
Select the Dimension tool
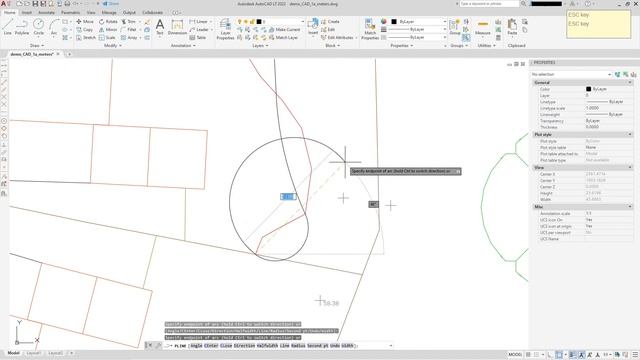tap(177, 27)
